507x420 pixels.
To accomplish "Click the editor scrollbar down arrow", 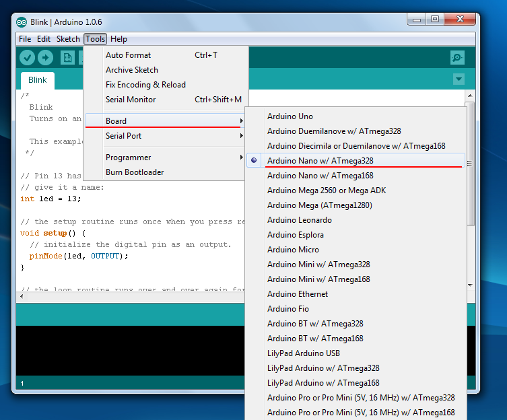I will click(471, 285).
